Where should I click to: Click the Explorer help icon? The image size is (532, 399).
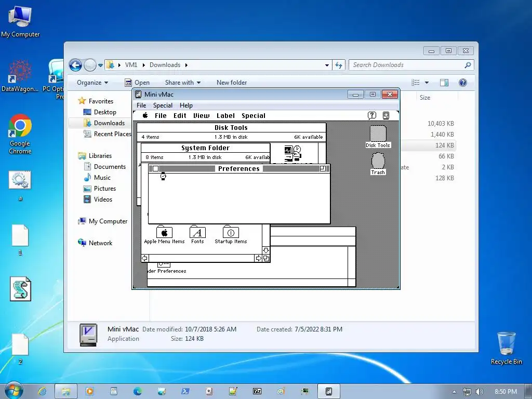pos(463,83)
